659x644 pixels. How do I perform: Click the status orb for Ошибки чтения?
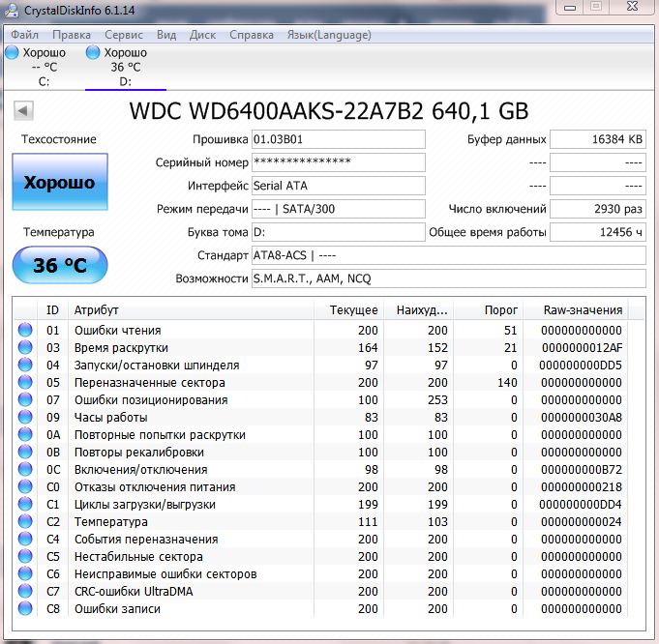25,330
